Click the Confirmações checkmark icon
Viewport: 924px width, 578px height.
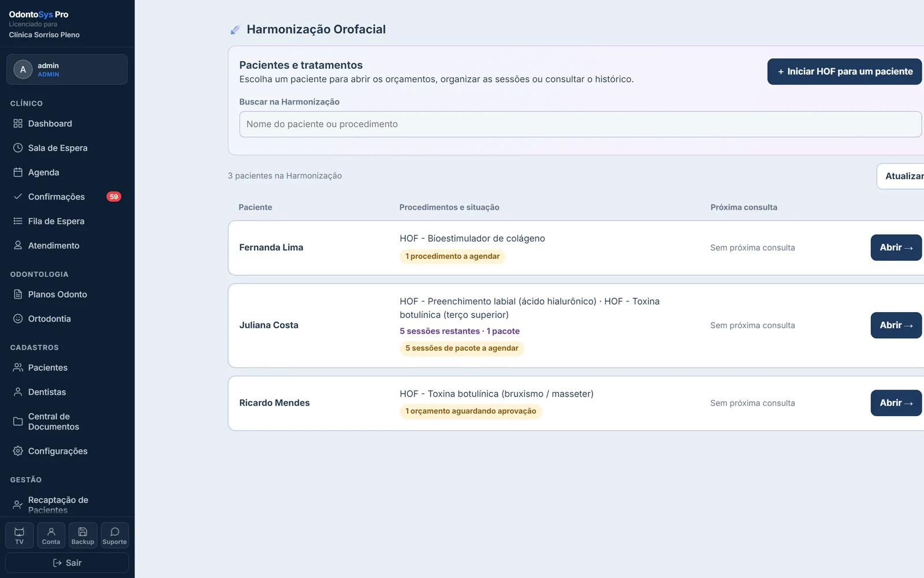(x=18, y=197)
